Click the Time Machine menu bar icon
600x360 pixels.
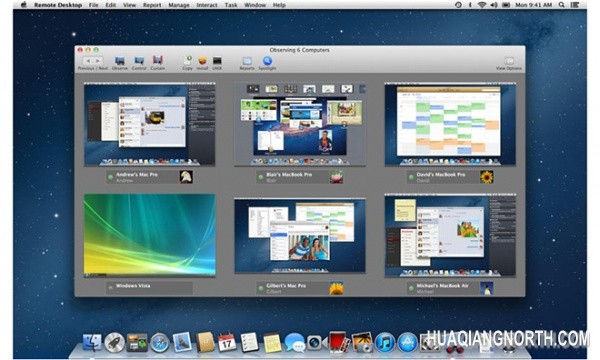458,5
